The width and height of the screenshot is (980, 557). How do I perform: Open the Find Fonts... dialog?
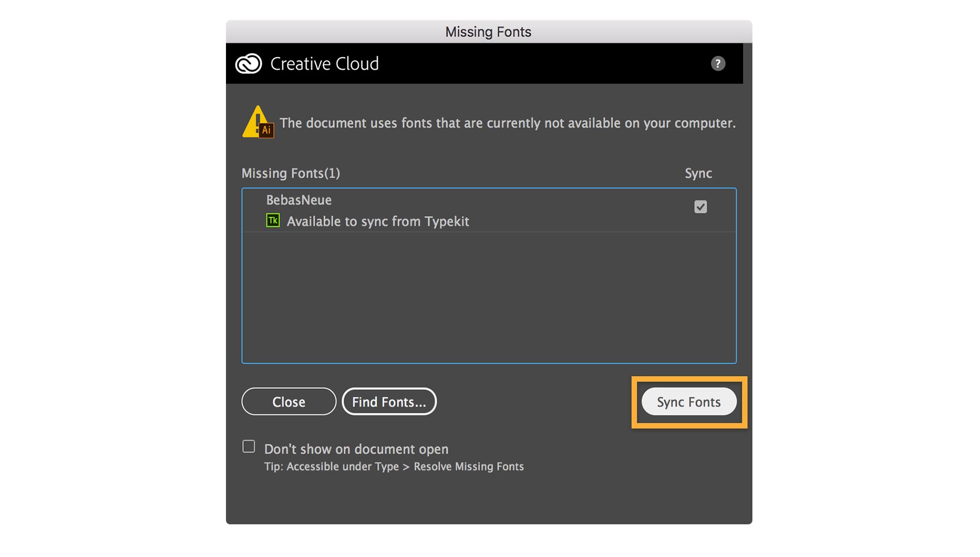(x=389, y=402)
